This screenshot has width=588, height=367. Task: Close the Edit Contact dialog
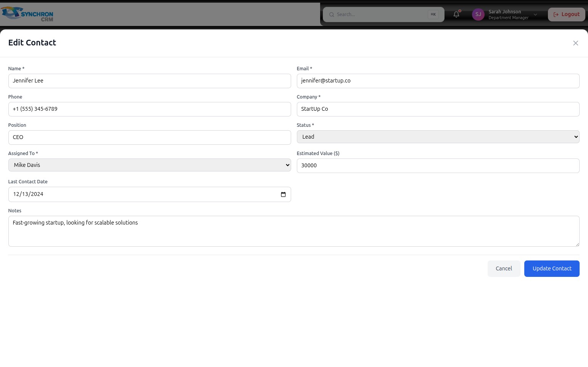click(x=575, y=43)
